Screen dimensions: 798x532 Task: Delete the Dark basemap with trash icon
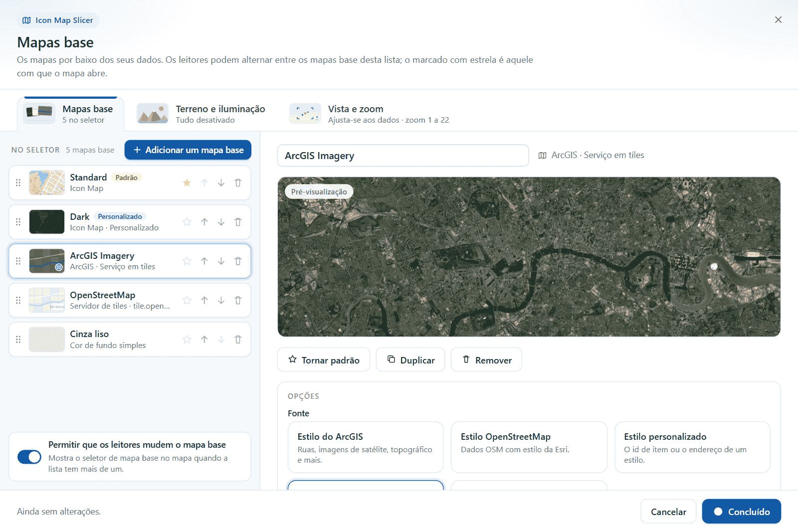pos(238,222)
